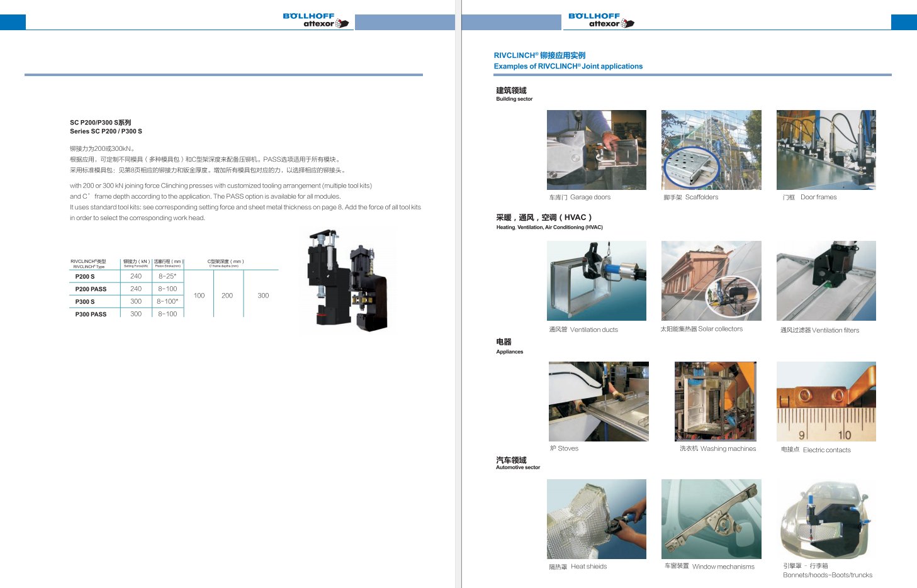Viewport: 917px width, 588px height.
Task: Select the Ventilation ducts photo
Action: pyautogui.click(x=596, y=280)
